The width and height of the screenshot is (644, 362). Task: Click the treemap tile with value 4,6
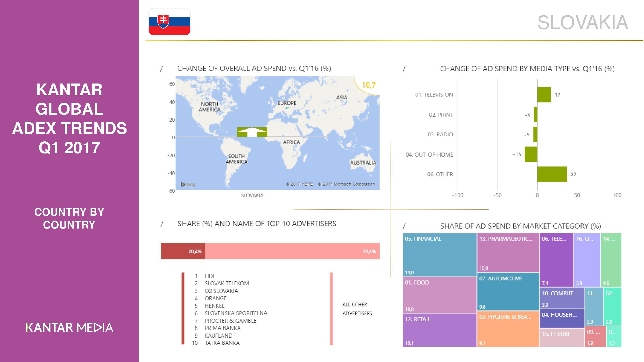pos(611,260)
